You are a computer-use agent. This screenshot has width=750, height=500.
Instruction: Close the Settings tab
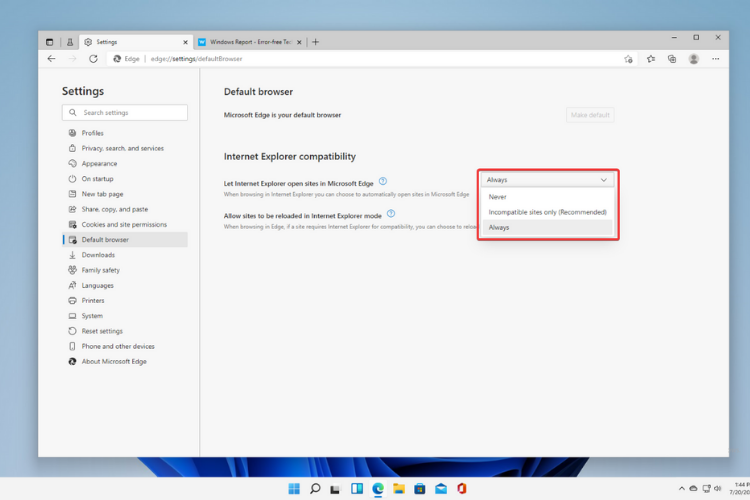tap(185, 42)
